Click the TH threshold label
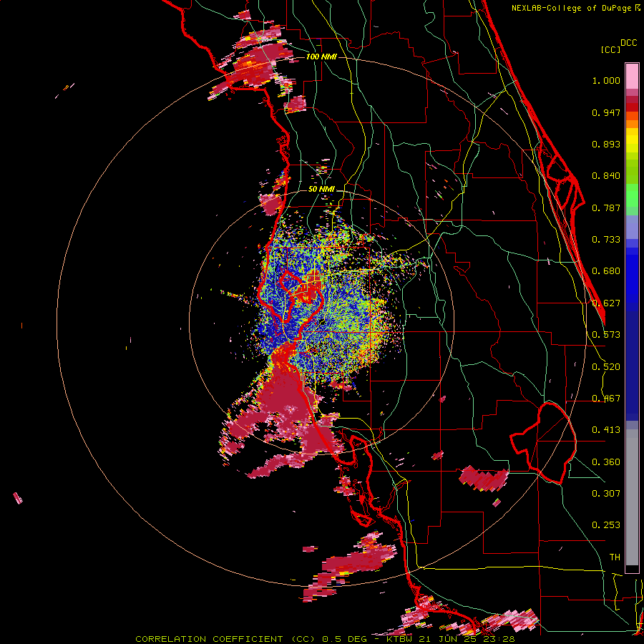Image resolution: width=644 pixels, height=644 pixels. pos(615,557)
